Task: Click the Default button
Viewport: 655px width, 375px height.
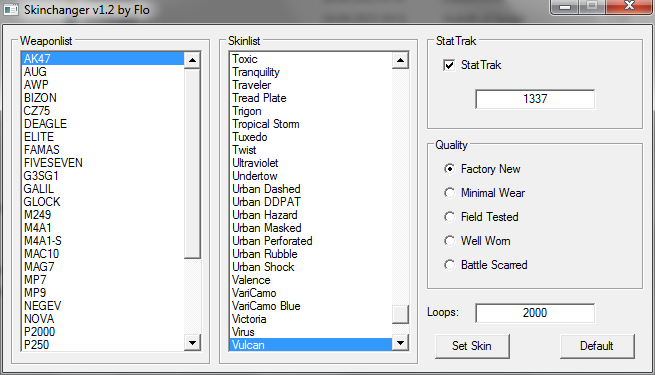Action: pos(597,346)
